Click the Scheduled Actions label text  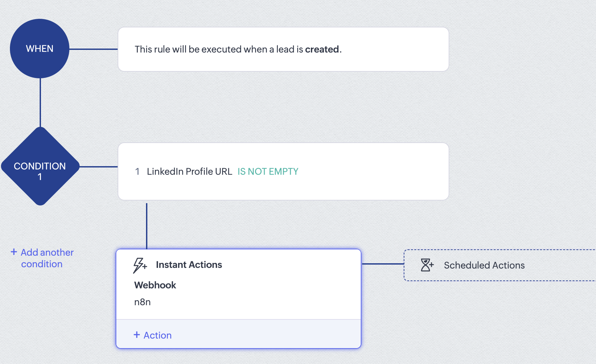[x=484, y=265]
